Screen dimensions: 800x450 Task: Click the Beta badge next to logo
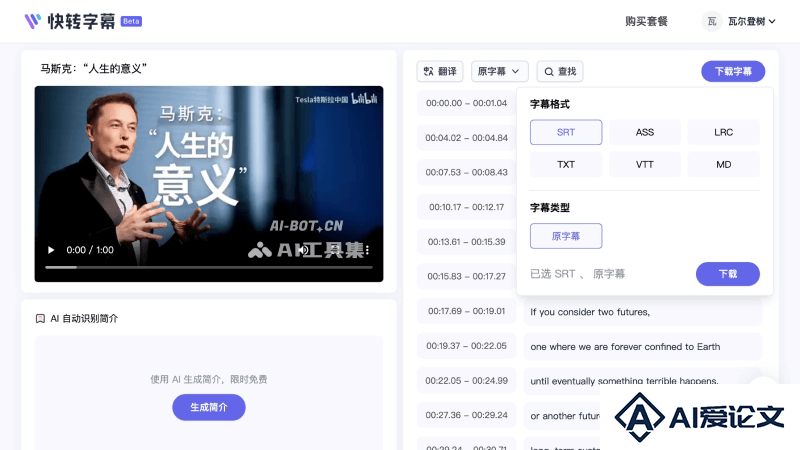tap(131, 21)
